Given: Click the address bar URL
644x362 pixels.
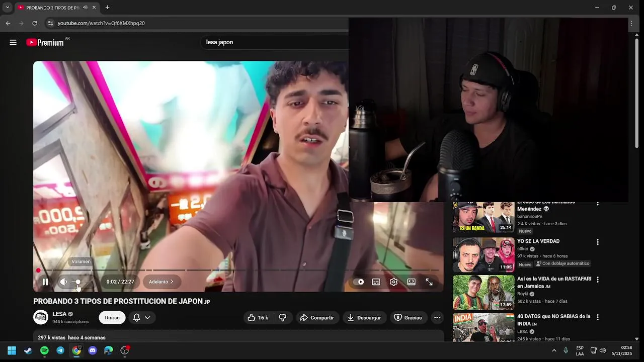Looking at the screenshot, I should click(101, 23).
